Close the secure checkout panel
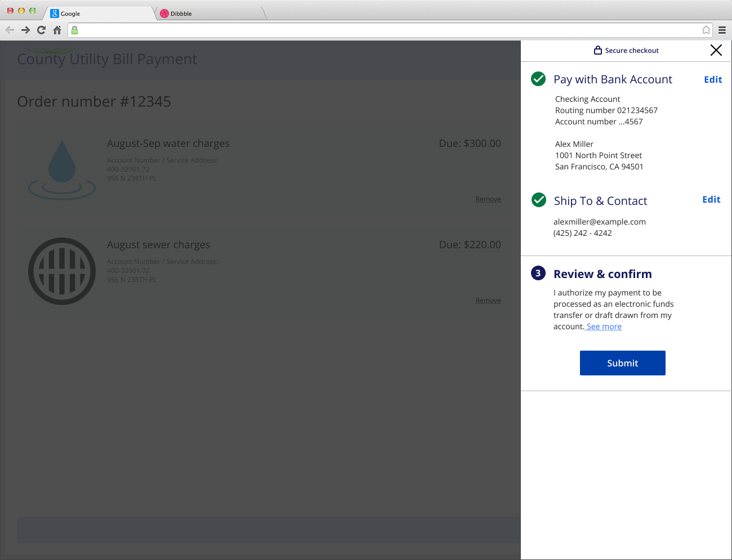This screenshot has height=560, width=732. tap(716, 50)
